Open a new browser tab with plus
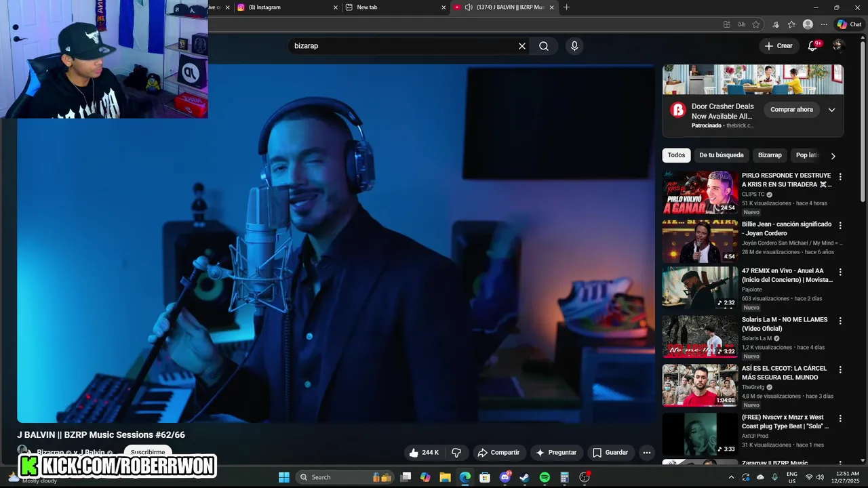This screenshot has width=868, height=488. [567, 7]
